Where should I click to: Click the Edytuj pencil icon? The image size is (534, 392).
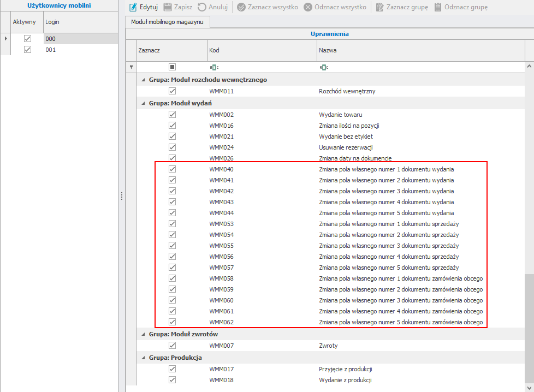pos(133,8)
